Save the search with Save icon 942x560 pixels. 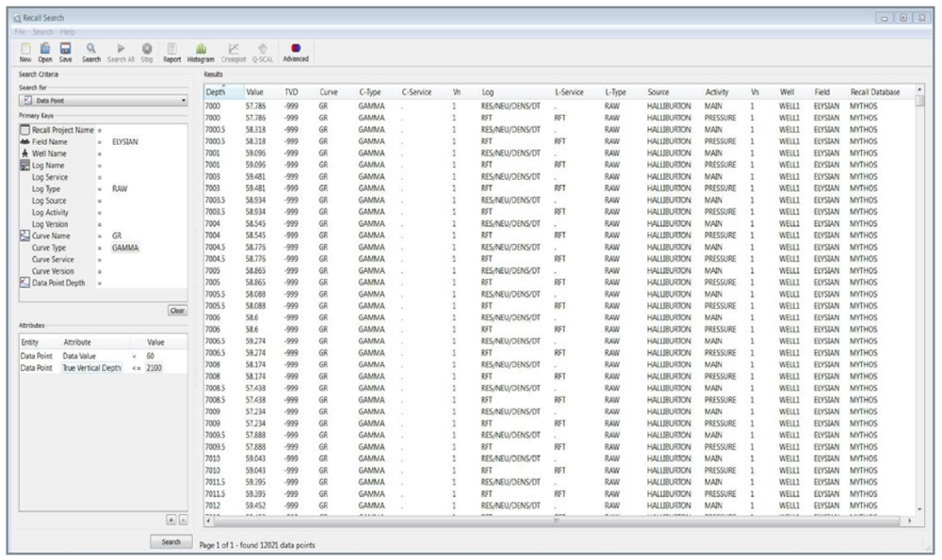(x=66, y=52)
